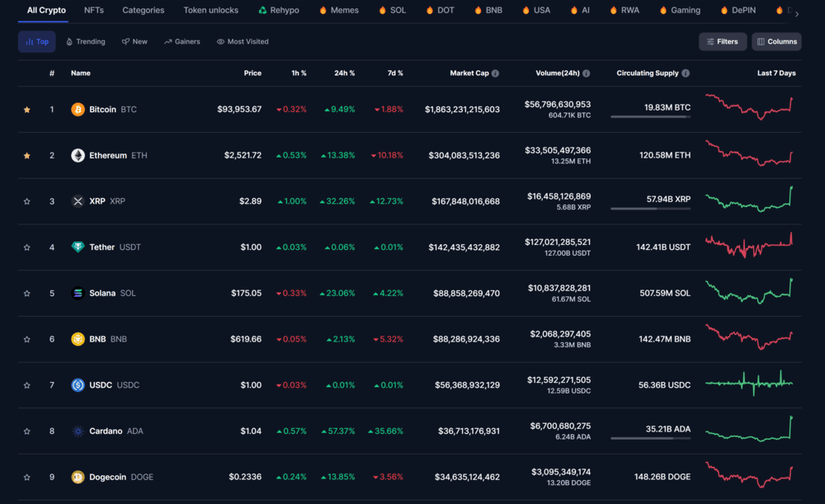Sort table by Market Cap header
The width and height of the screenshot is (825, 504).
click(469, 73)
